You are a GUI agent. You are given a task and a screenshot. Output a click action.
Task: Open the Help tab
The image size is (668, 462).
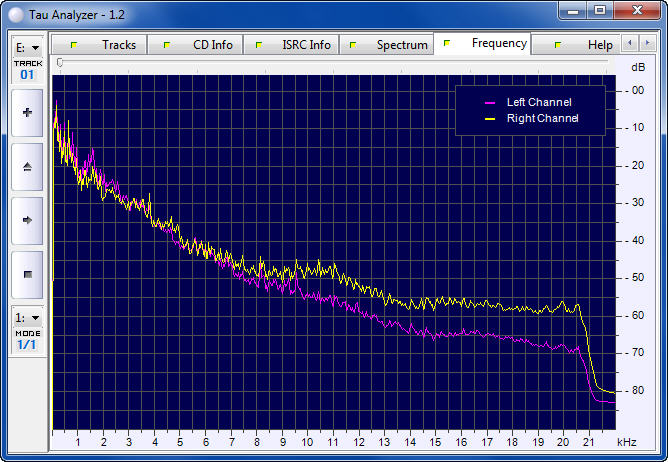coord(576,45)
